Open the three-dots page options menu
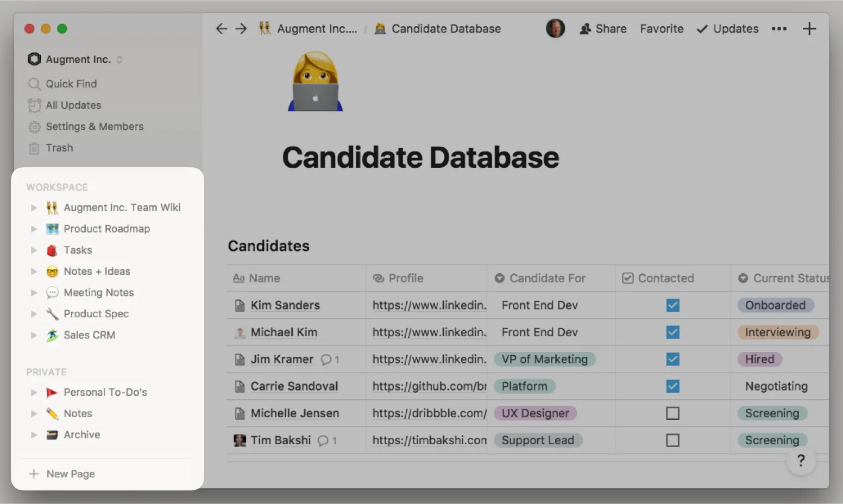 pyautogui.click(x=779, y=29)
